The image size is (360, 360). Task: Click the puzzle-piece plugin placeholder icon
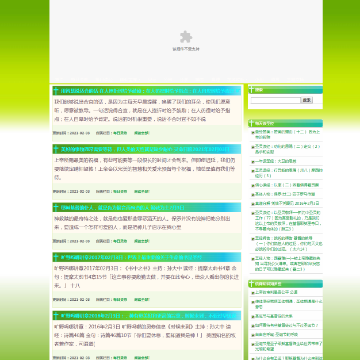tap(186, 37)
